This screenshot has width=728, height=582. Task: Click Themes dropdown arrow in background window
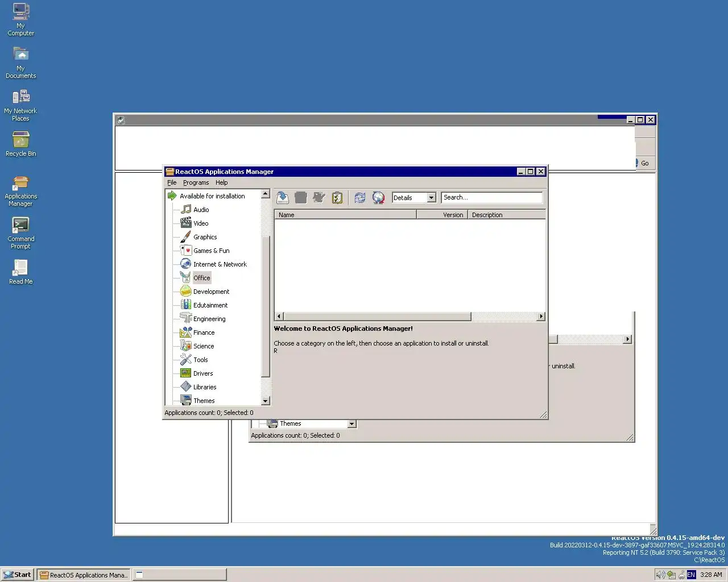(351, 424)
